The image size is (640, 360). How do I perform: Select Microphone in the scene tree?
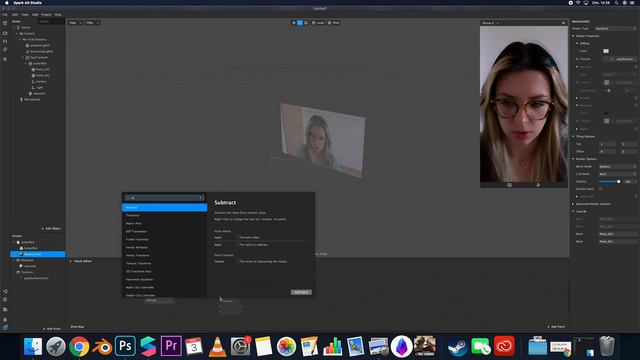[32, 100]
